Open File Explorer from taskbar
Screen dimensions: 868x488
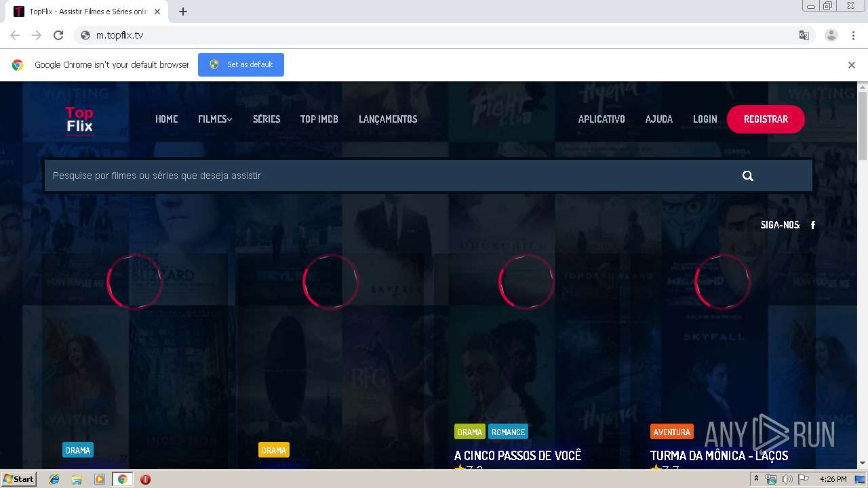point(77,479)
